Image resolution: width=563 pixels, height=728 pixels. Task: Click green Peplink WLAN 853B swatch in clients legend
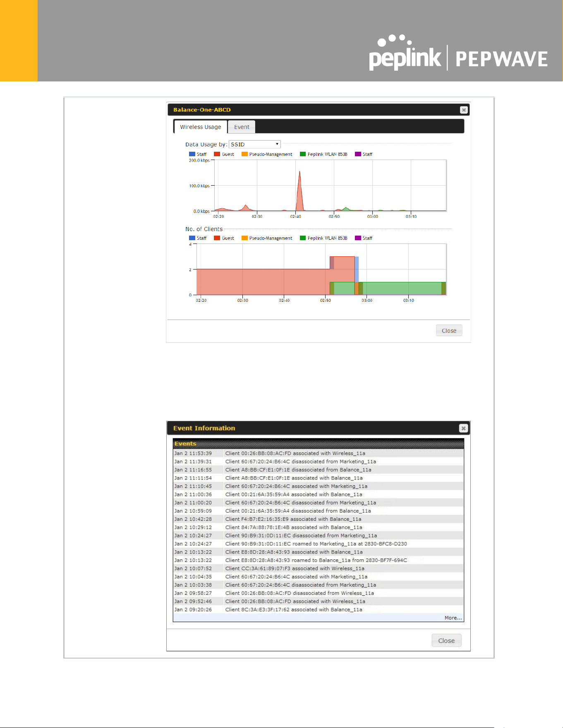coord(303,238)
